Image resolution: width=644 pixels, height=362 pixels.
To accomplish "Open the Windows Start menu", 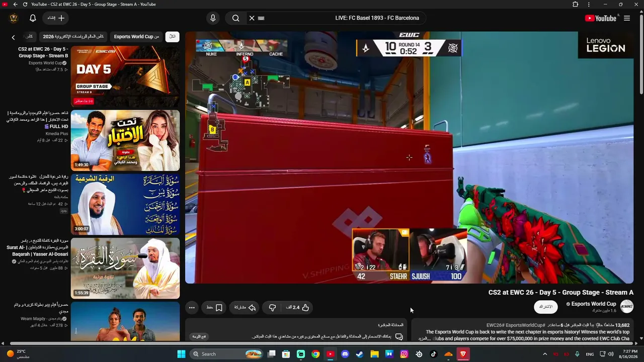I will tap(181, 354).
